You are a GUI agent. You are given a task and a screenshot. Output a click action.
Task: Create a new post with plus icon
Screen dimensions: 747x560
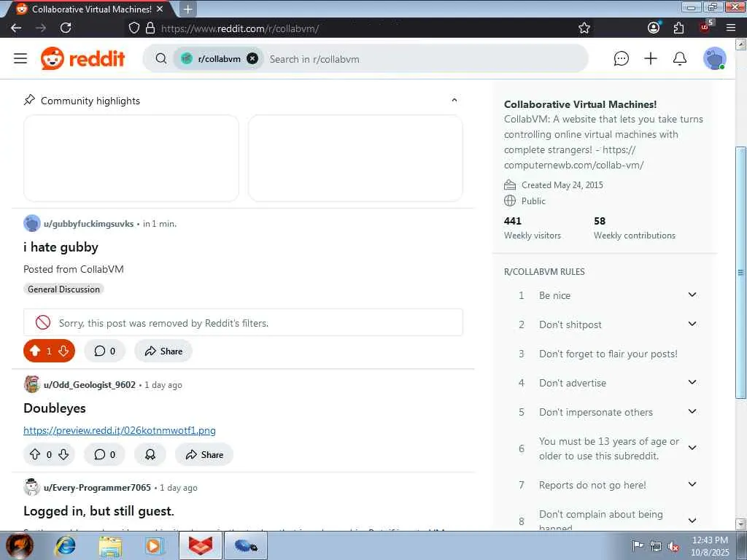[650, 58]
